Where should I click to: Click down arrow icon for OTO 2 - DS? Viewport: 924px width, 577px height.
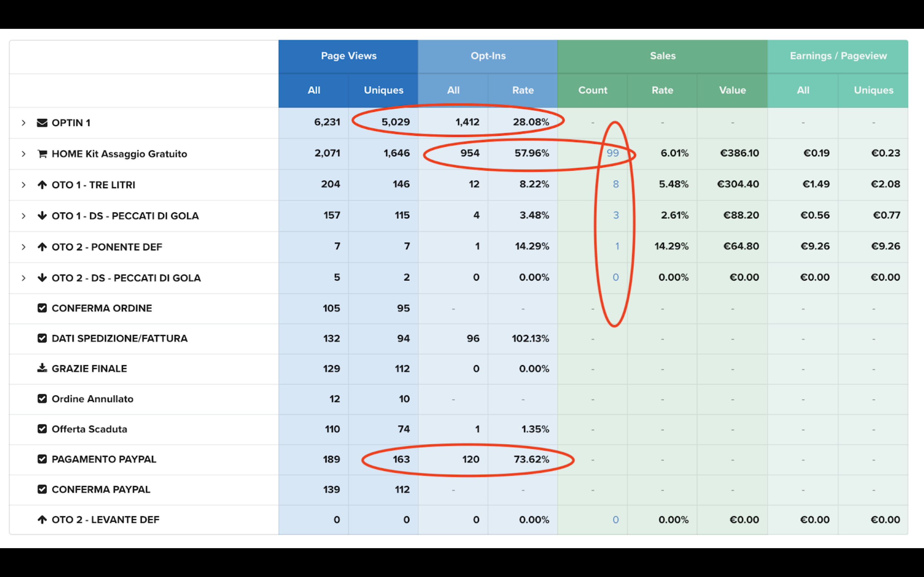point(42,278)
